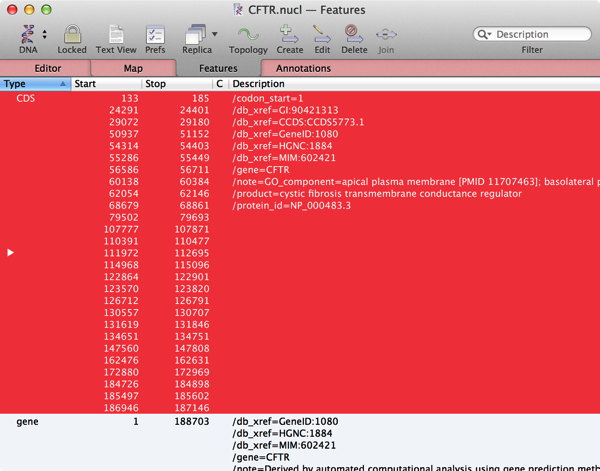Click in the Description filter field
Screen dimensions: 600x471
tap(540, 34)
